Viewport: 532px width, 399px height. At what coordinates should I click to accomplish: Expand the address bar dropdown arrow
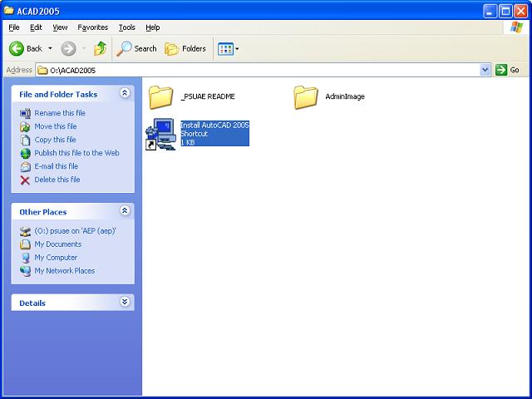[x=485, y=70]
